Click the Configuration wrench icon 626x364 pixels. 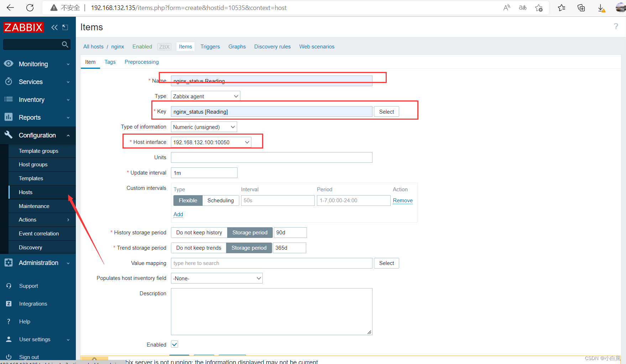(9, 135)
